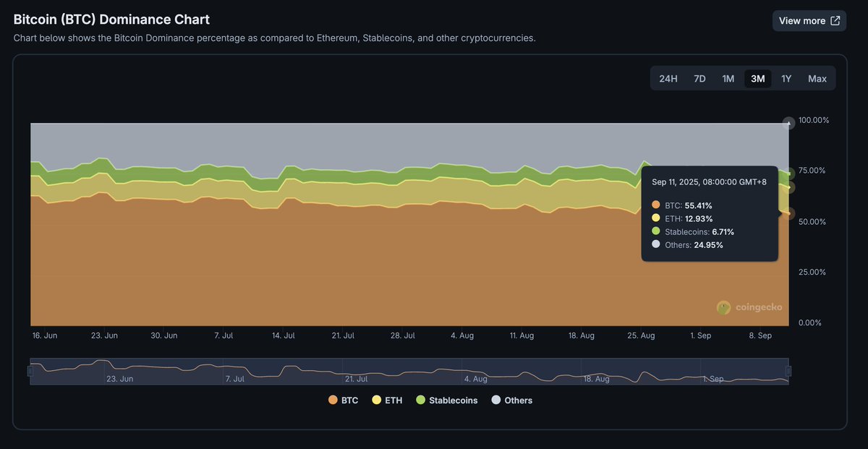Select the Max range tab
The width and height of the screenshot is (868, 449).
[x=817, y=79]
